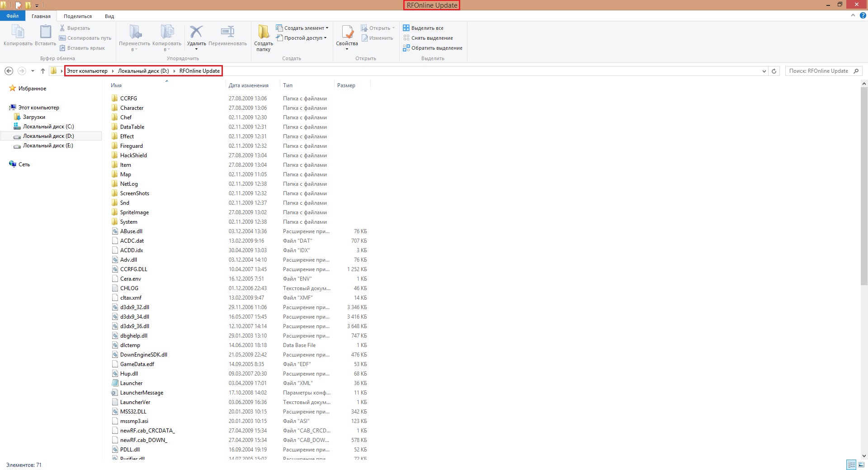Viewport: 868px width, 470px height.
Task: Switch to Home (Главная) tab
Action: click(x=41, y=16)
